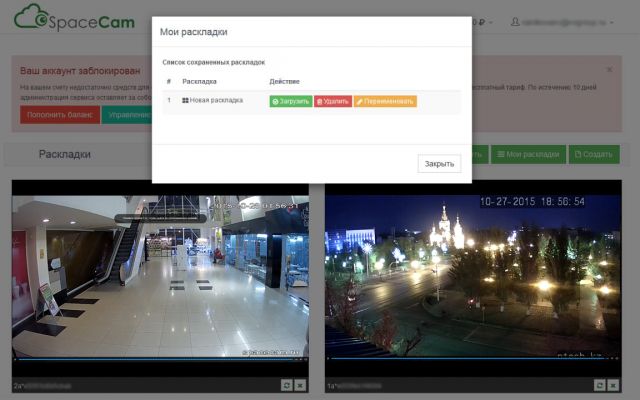The width and height of the screenshot is (640, 400).
Task: Click Загрузить to load saved layout
Action: coord(290,101)
